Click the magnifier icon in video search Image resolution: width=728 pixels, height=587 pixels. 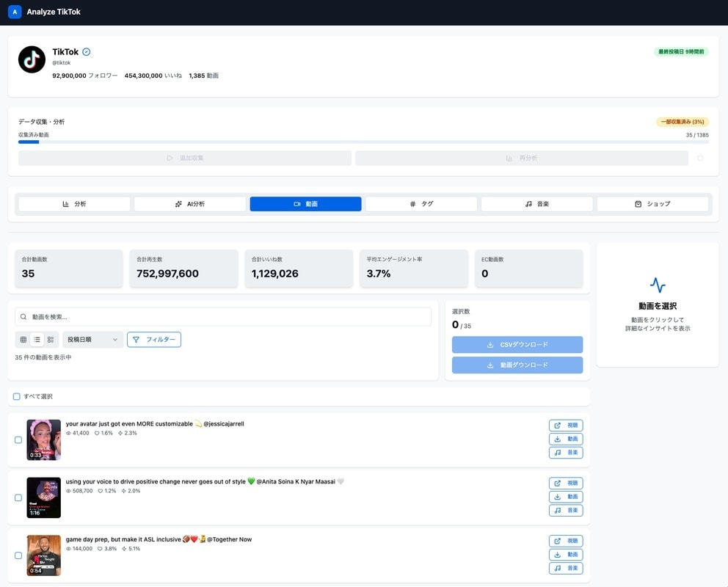point(23,317)
